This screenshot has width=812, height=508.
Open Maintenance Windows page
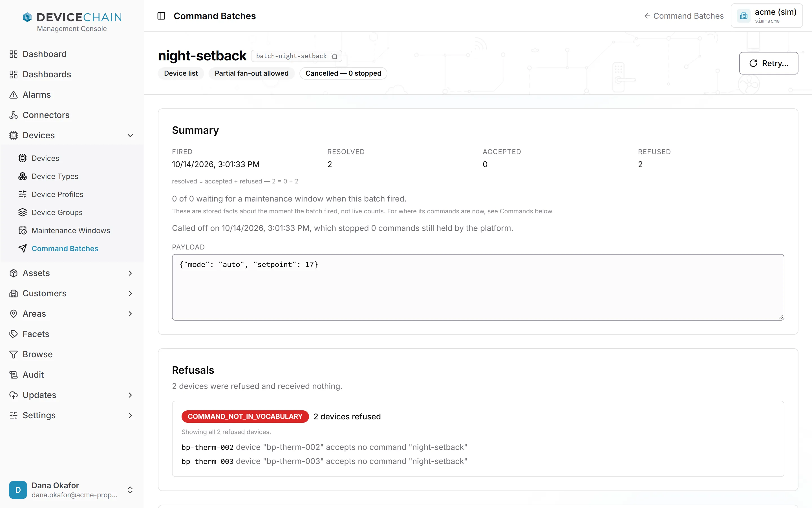click(x=76, y=231)
